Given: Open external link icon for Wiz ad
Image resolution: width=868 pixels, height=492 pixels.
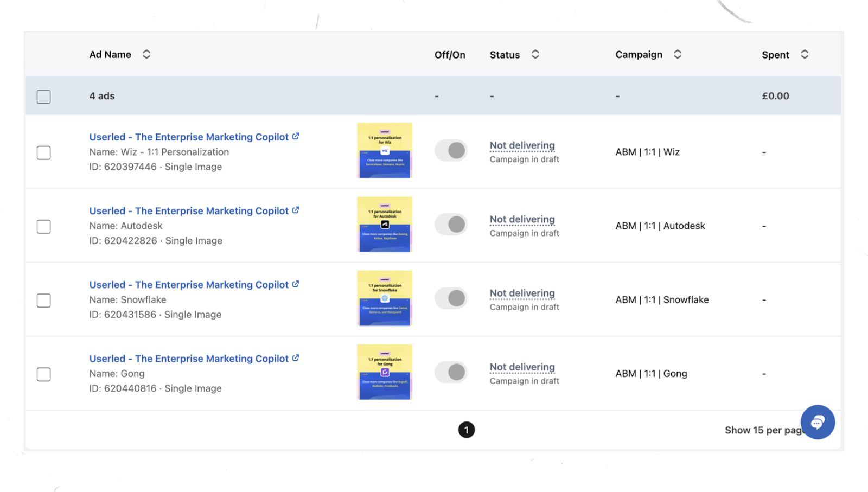Looking at the screenshot, I should pyautogui.click(x=296, y=136).
